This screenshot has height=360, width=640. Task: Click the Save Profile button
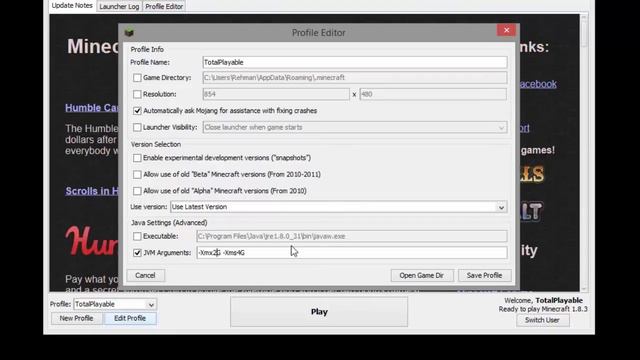pos(484,276)
